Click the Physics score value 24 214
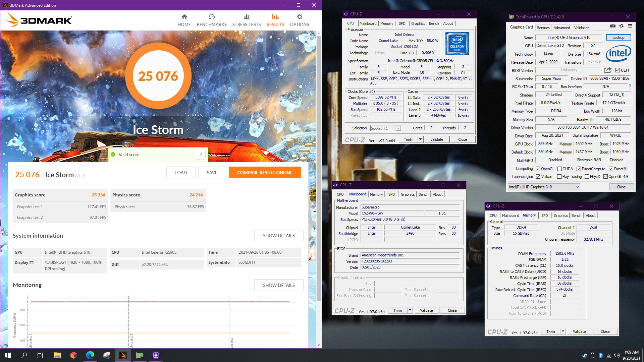 tap(196, 195)
